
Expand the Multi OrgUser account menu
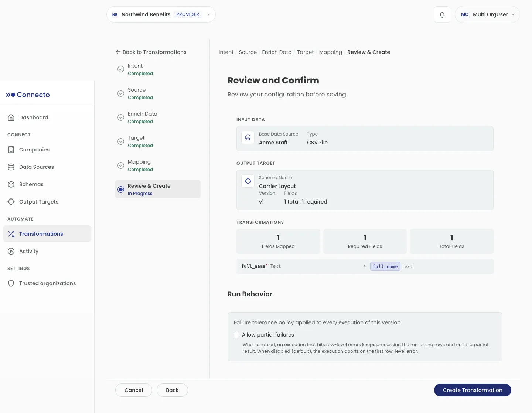(487, 14)
